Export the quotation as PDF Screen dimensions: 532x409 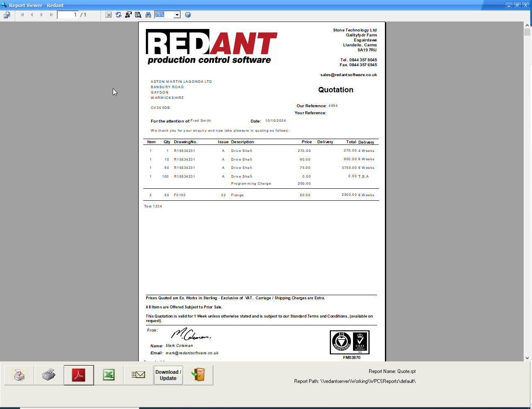click(x=79, y=375)
